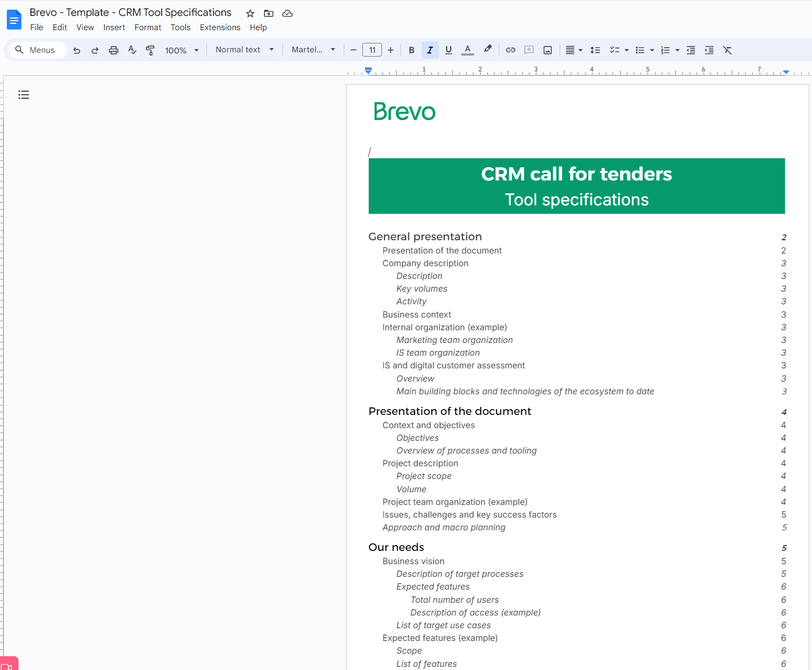Open the move to folder icon

click(x=269, y=13)
